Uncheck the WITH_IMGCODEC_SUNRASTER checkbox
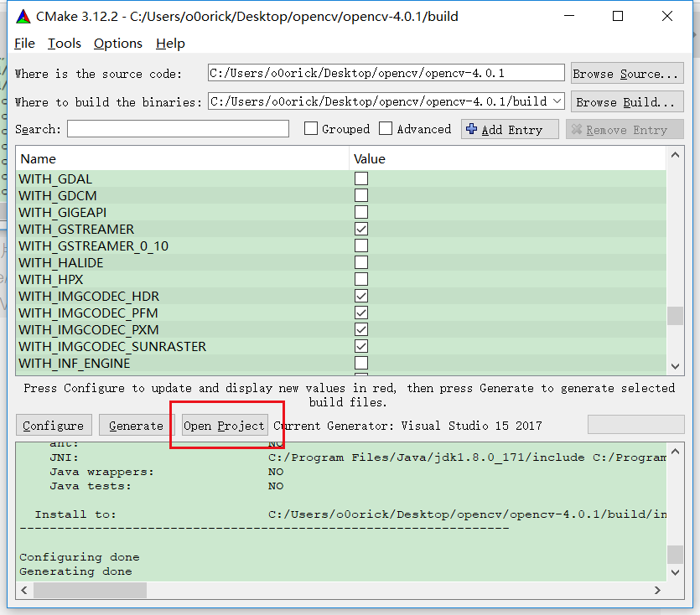The image size is (700, 615). pyautogui.click(x=361, y=346)
